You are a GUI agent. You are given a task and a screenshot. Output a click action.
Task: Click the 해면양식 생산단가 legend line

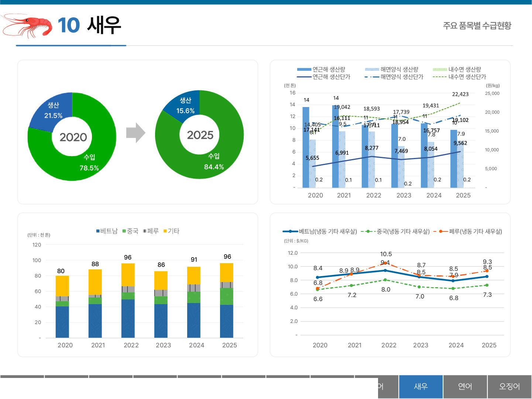372,77
